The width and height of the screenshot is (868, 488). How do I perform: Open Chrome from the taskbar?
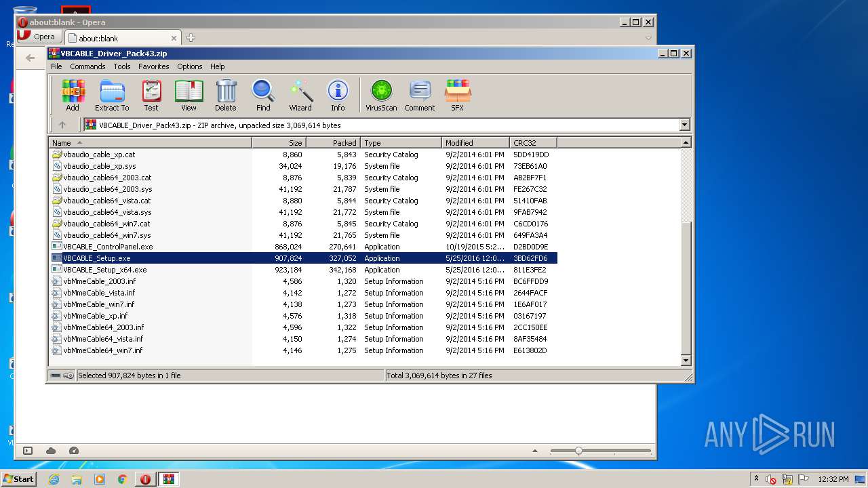point(123,479)
